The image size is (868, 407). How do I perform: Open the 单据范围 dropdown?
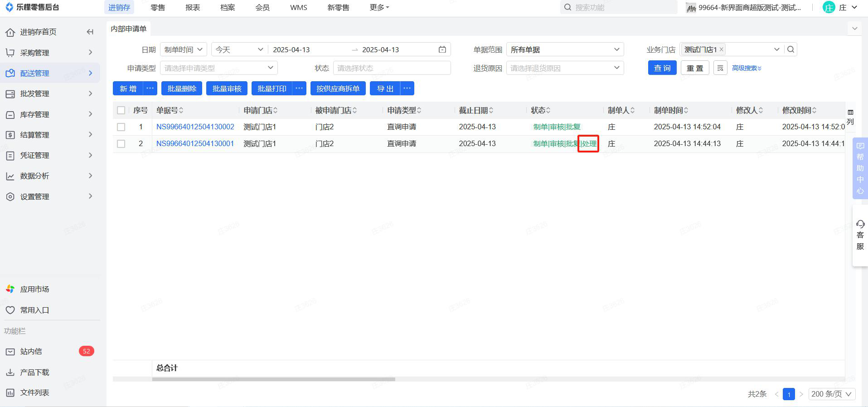[564, 49]
